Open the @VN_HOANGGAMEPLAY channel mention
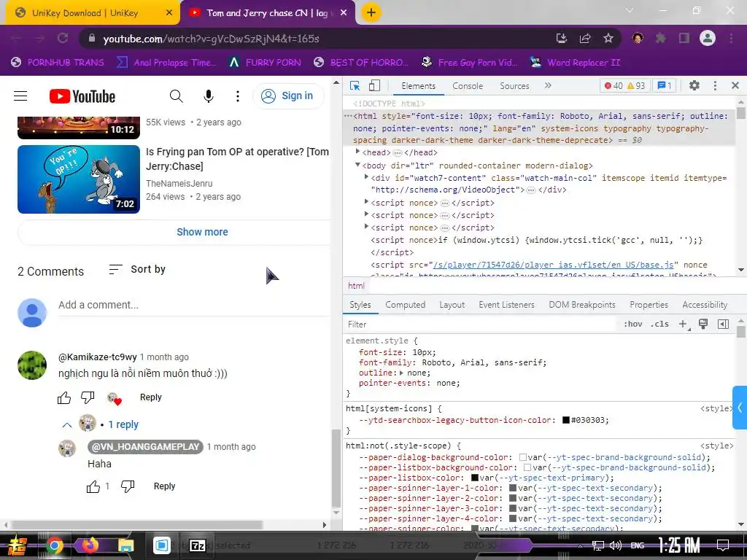This screenshot has width=747, height=560. pos(145,447)
